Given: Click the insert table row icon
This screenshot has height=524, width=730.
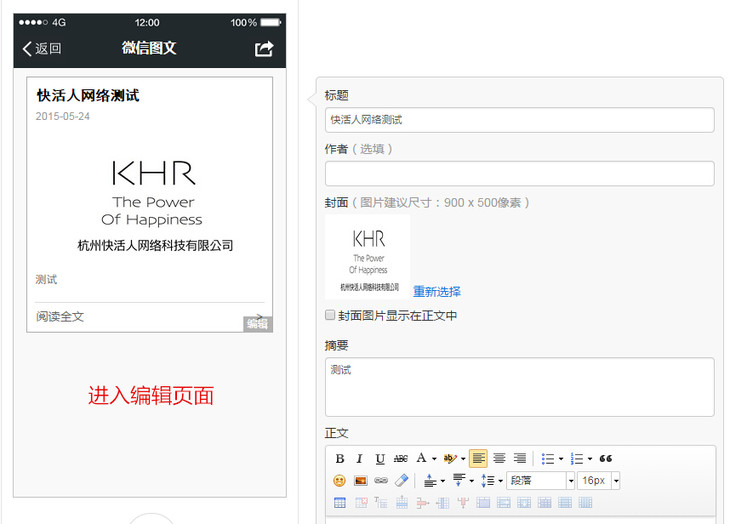Looking at the screenshot, I should [402, 503].
